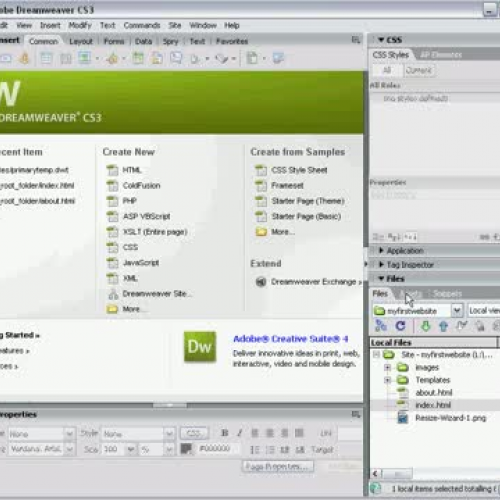Click the Server-Side Include icon

pyautogui.click(x=157, y=59)
